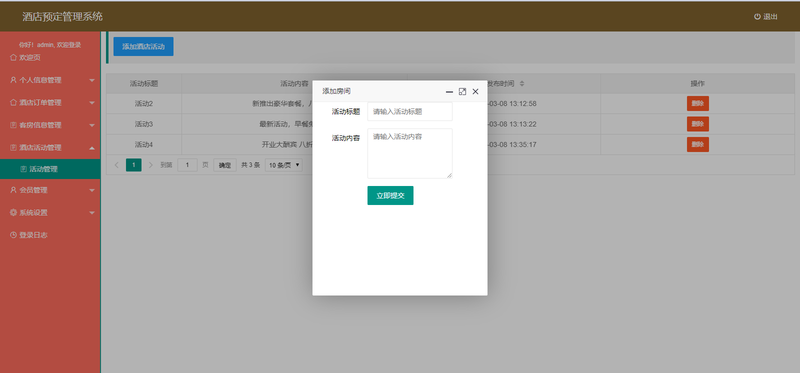Click the clock icon beside 登录日志
This screenshot has width=800, height=373.
[x=13, y=235]
